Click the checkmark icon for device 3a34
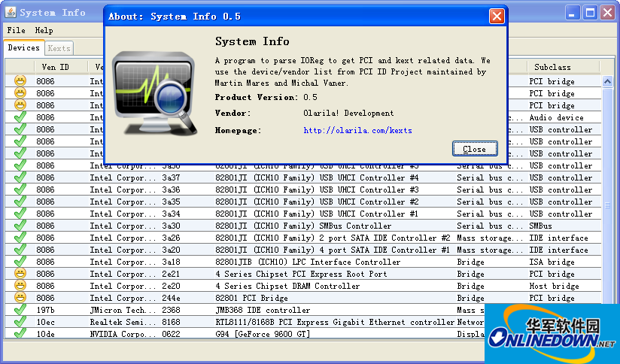The image size is (620, 364). tap(20, 214)
